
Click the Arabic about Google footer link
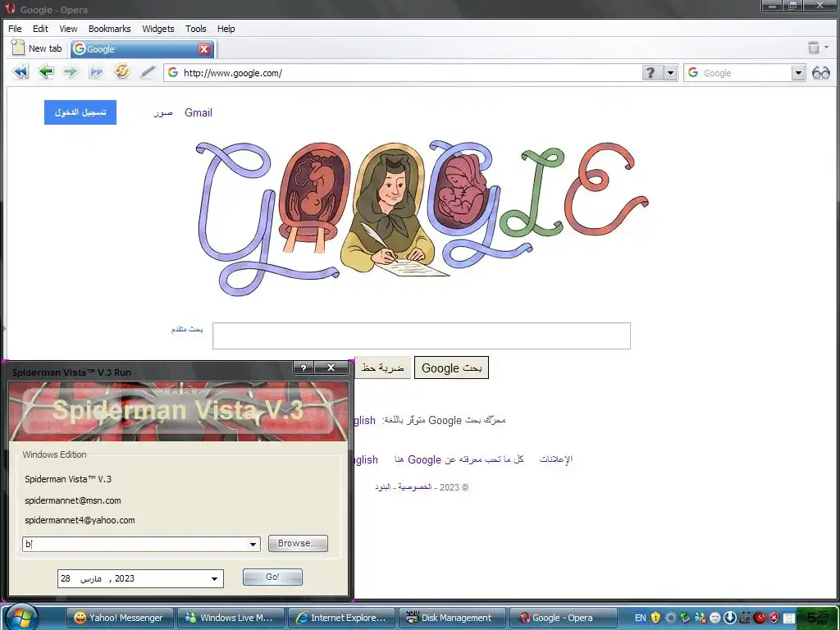point(459,459)
